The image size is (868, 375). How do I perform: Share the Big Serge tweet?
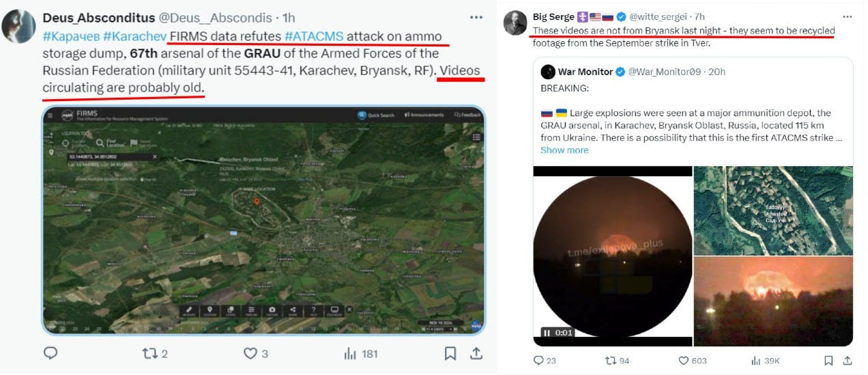[846, 361]
